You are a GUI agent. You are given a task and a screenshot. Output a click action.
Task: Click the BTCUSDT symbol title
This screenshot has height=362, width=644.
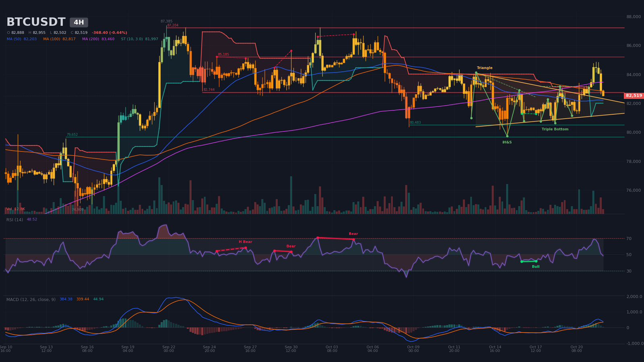36,22
